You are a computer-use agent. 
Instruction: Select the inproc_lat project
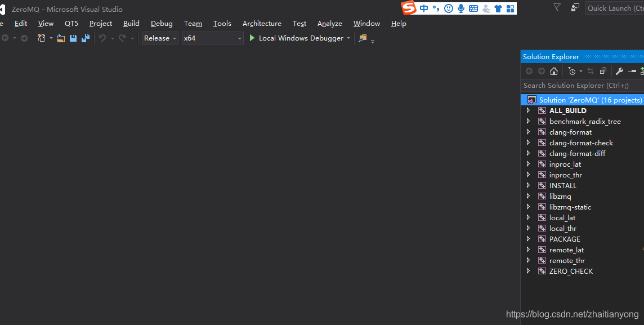click(565, 164)
